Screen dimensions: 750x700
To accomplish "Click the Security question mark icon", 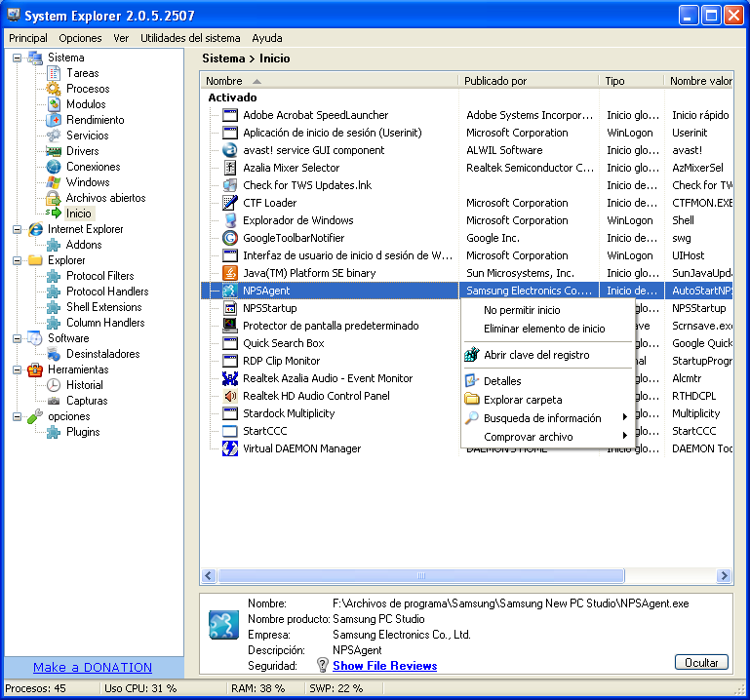I will (x=323, y=665).
